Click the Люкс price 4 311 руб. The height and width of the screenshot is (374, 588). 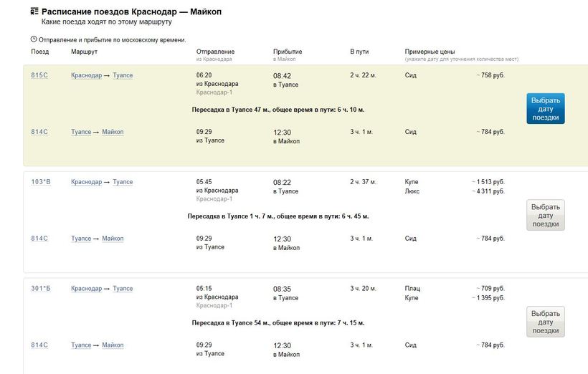pyautogui.click(x=489, y=191)
